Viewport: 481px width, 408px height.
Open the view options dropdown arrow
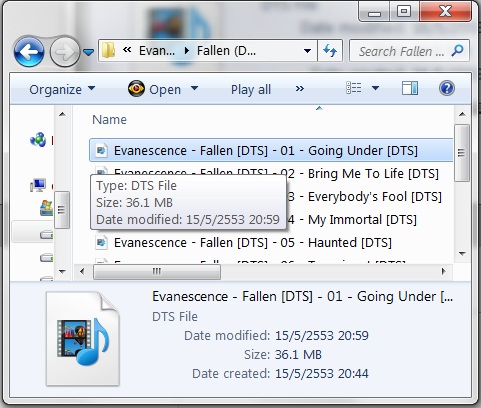tap(375, 88)
